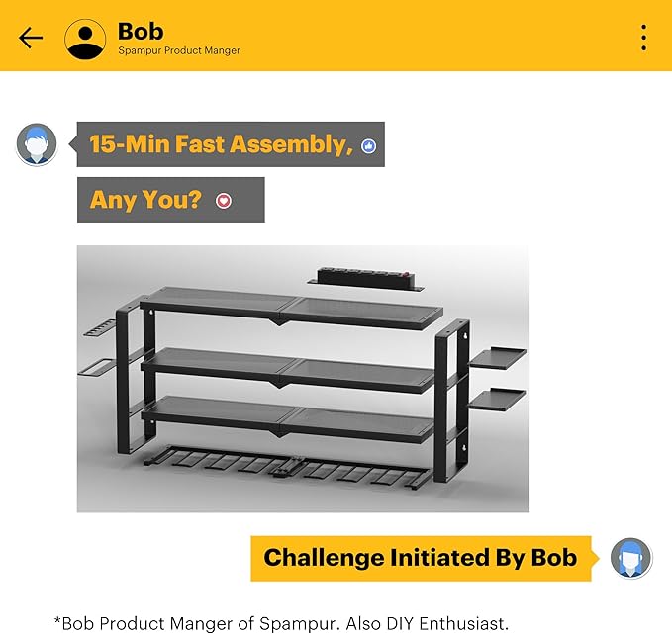Click the hook rack on the left bracket
672x634 pixels.
pyautogui.click(x=99, y=327)
